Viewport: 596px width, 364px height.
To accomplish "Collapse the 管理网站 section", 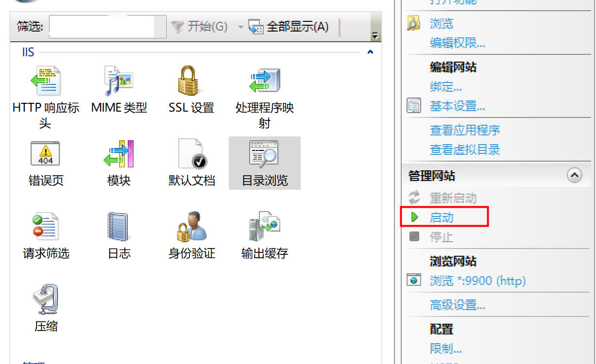I will [574, 176].
